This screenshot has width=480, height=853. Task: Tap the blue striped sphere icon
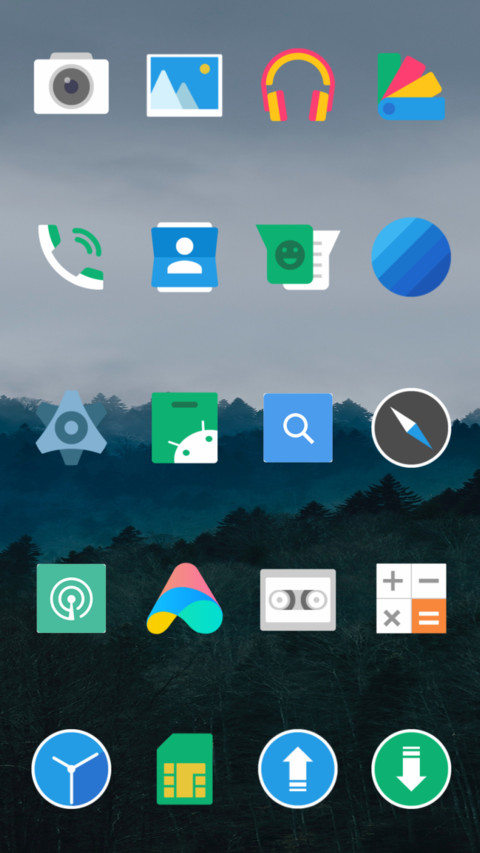click(411, 257)
